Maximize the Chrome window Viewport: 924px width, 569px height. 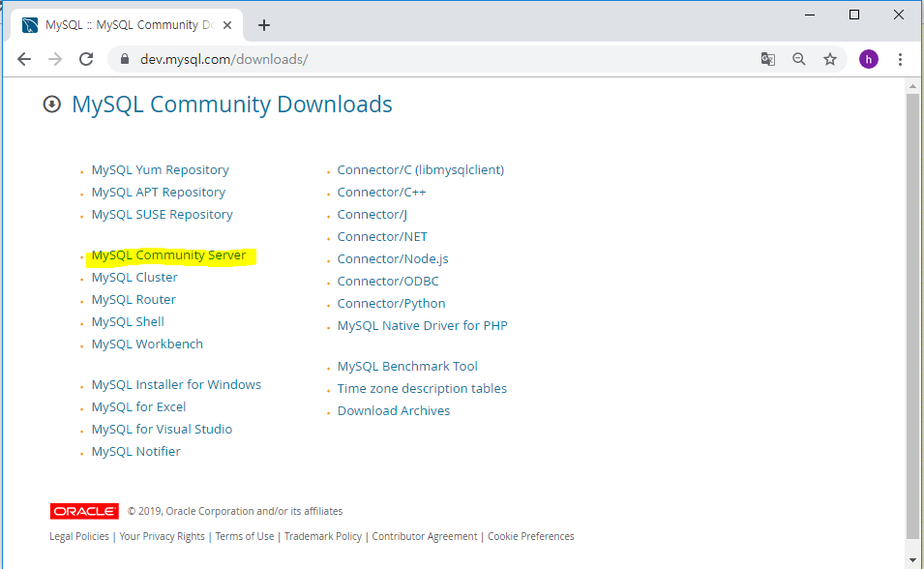854,15
